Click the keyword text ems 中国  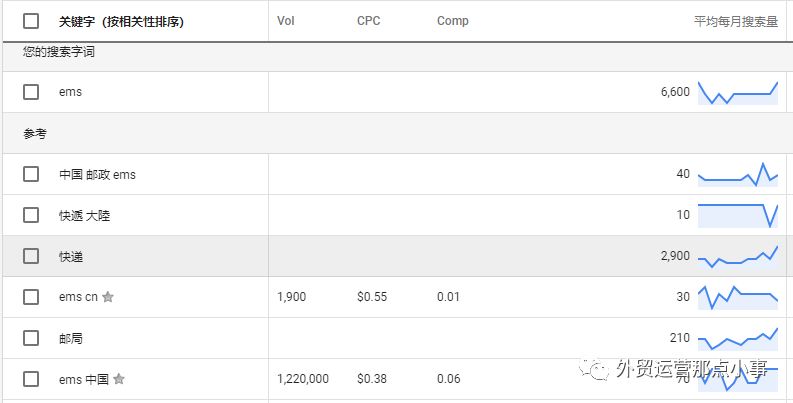point(84,379)
